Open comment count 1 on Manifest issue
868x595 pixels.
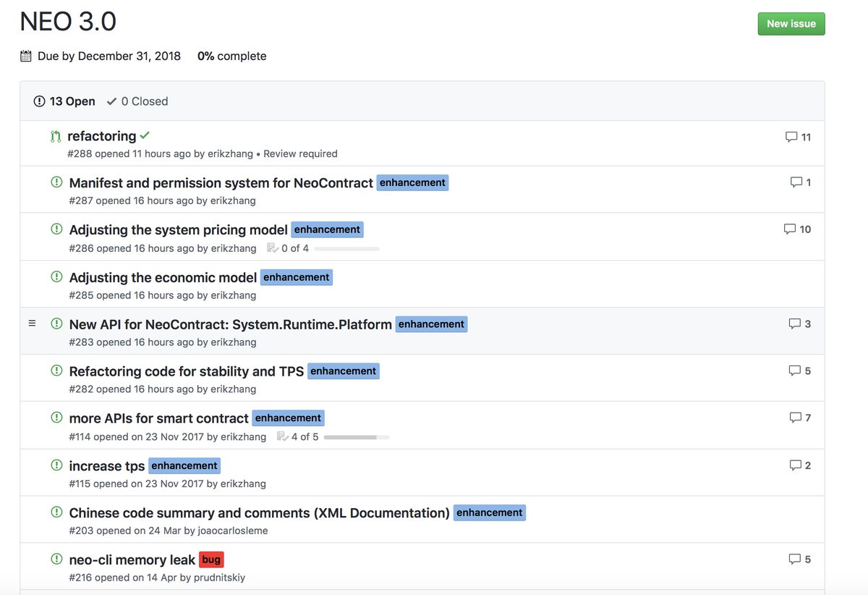tap(801, 182)
